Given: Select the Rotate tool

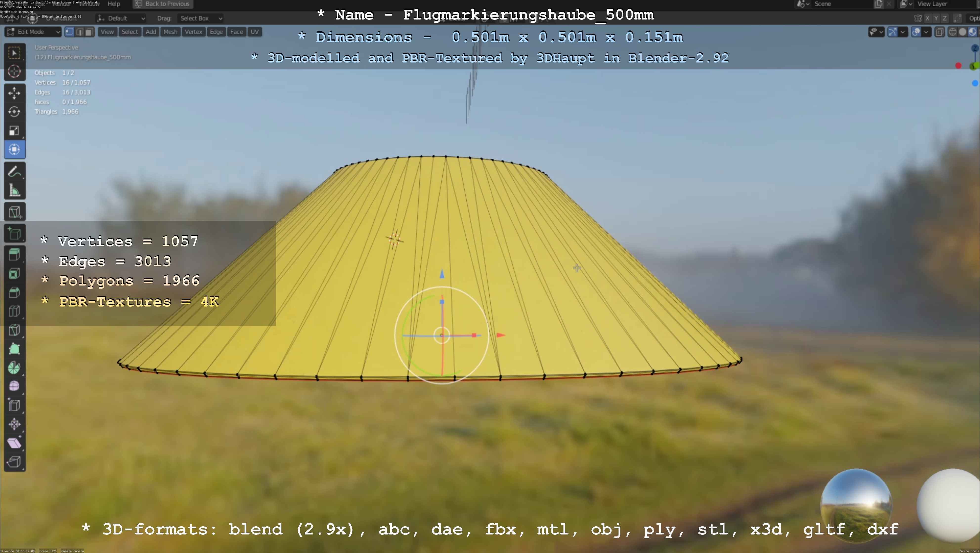Looking at the screenshot, I should click(x=14, y=112).
